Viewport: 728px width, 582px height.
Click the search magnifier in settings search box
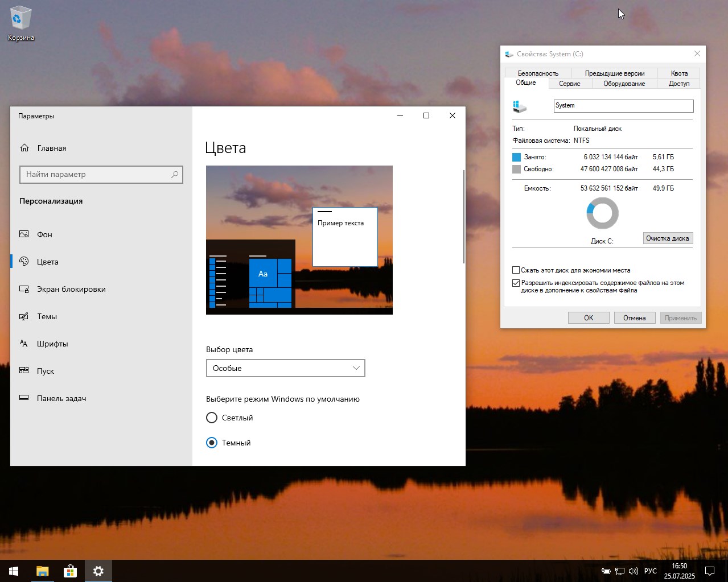tap(175, 175)
